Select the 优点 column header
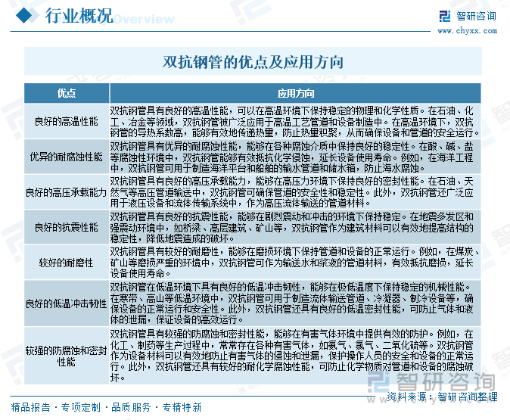This screenshot has width=510, height=420. point(67,93)
